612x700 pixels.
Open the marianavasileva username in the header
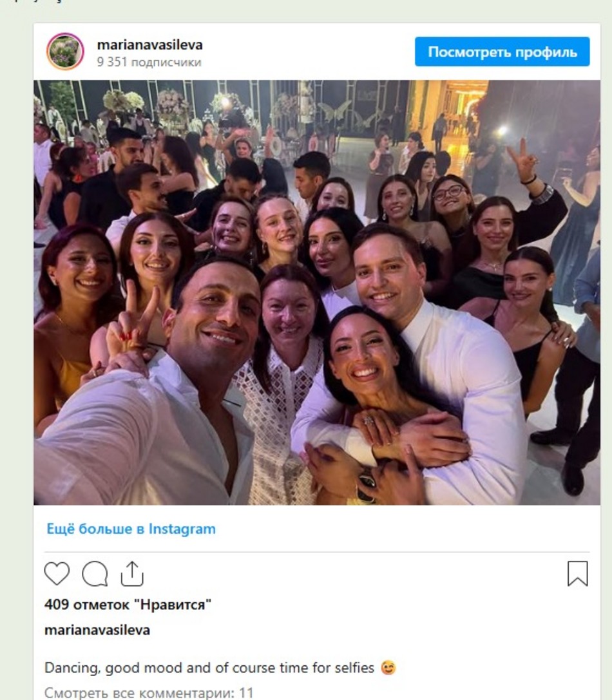tap(149, 44)
